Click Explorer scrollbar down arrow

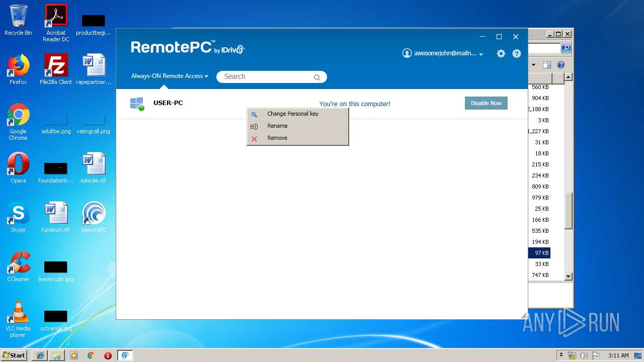tap(568, 276)
